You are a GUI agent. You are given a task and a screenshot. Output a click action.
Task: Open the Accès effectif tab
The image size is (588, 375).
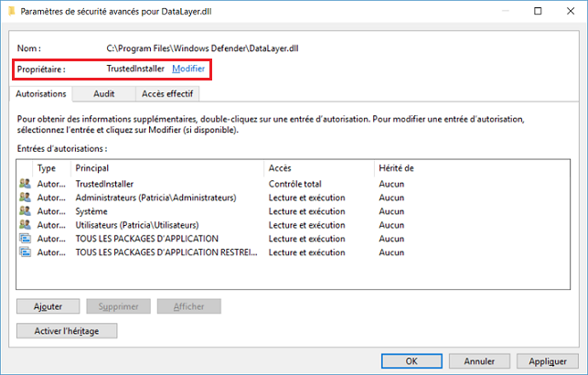pos(167,93)
